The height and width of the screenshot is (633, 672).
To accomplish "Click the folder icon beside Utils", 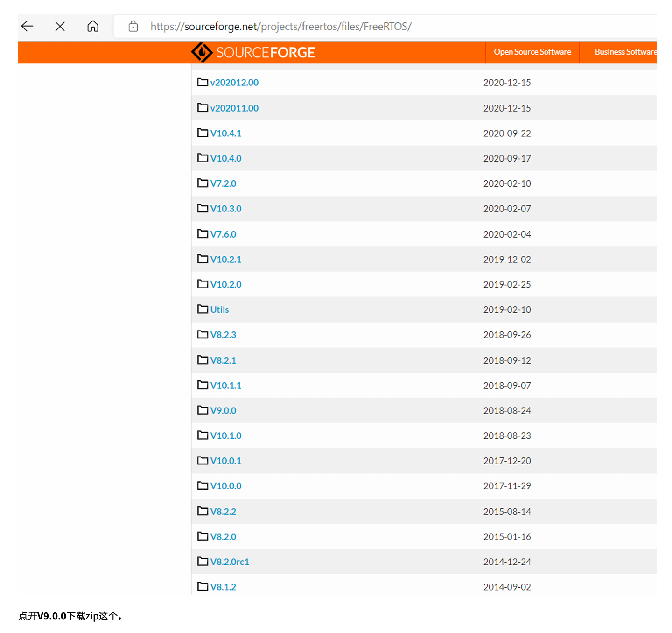I will pyautogui.click(x=203, y=309).
